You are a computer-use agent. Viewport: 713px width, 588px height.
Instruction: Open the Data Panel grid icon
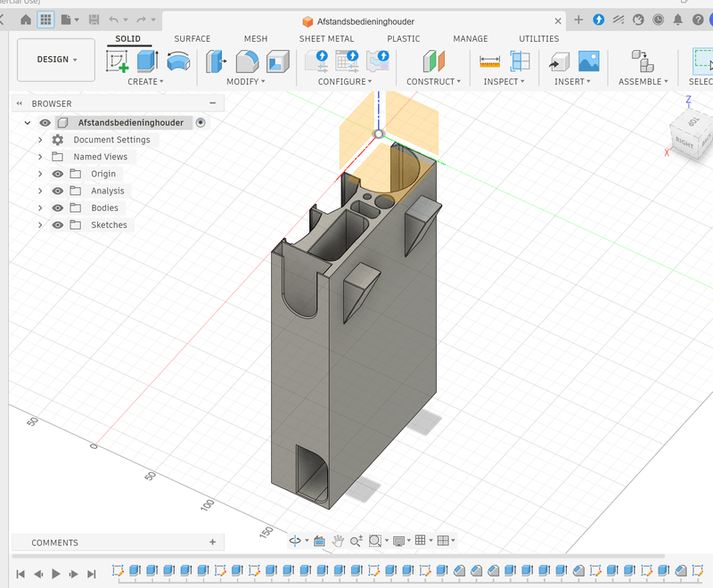coord(45,20)
